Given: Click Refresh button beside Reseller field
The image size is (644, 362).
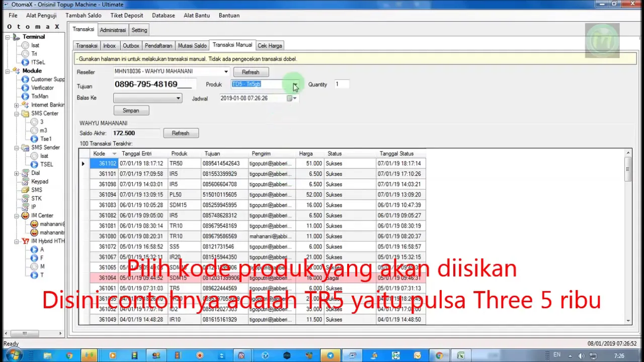Looking at the screenshot, I should 250,72.
